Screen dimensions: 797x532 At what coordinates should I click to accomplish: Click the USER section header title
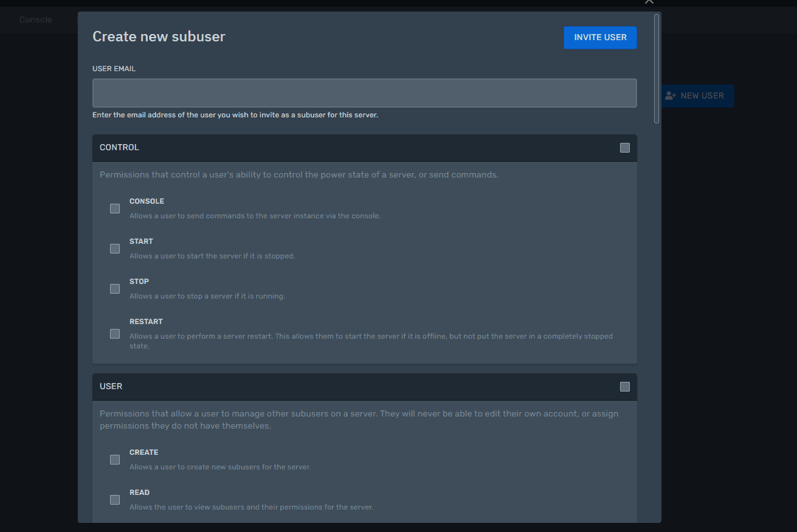pos(111,387)
